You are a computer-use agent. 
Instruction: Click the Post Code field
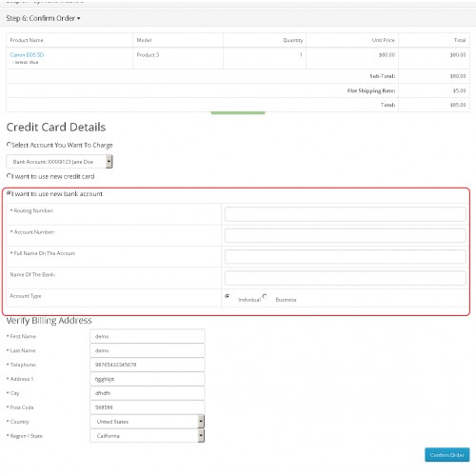click(x=148, y=407)
